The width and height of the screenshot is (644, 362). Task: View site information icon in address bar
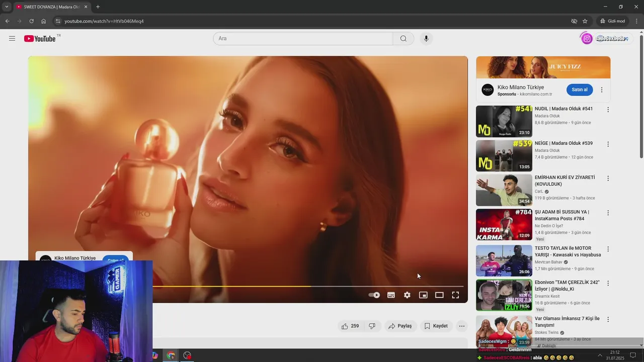pyautogui.click(x=58, y=21)
